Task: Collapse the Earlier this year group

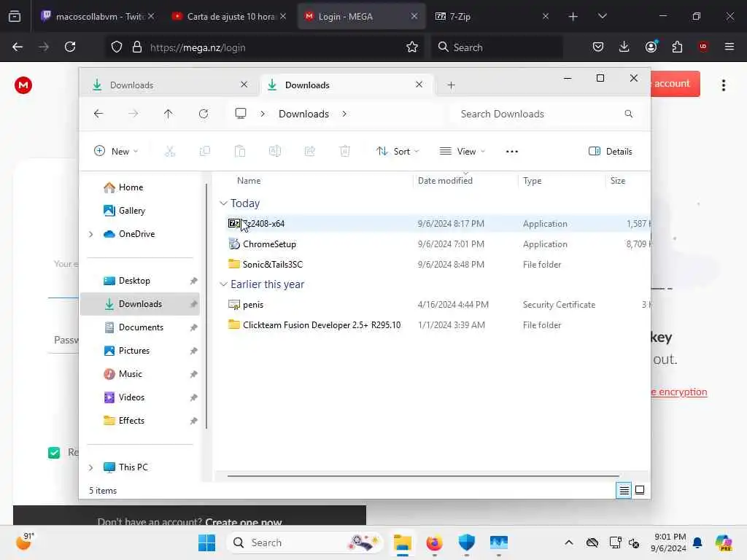Action: pyautogui.click(x=223, y=284)
